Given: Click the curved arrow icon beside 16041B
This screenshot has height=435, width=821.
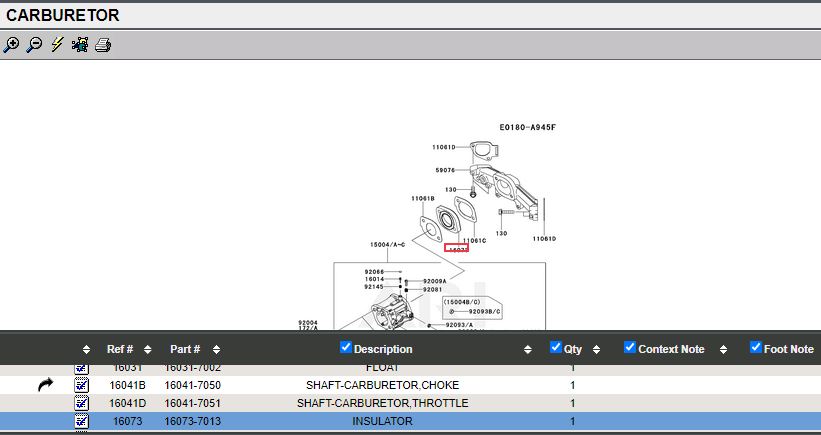Looking at the screenshot, I should pos(46,385).
